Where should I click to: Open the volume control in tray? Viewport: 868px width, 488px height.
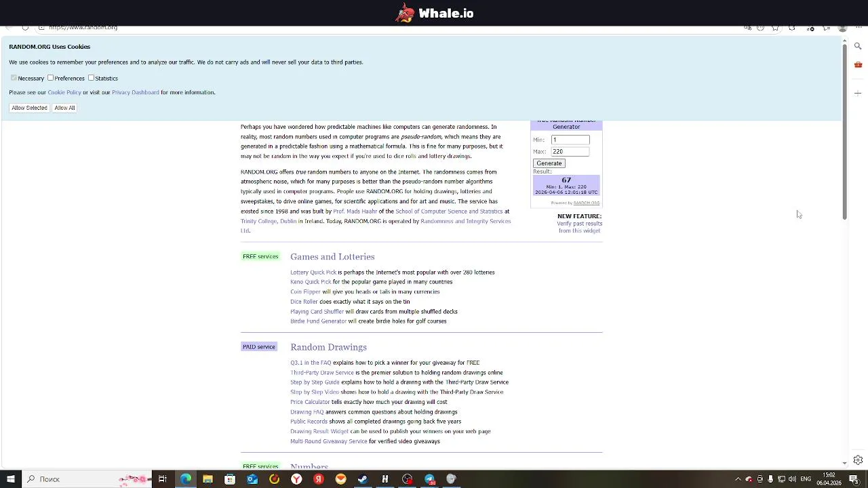click(x=792, y=479)
